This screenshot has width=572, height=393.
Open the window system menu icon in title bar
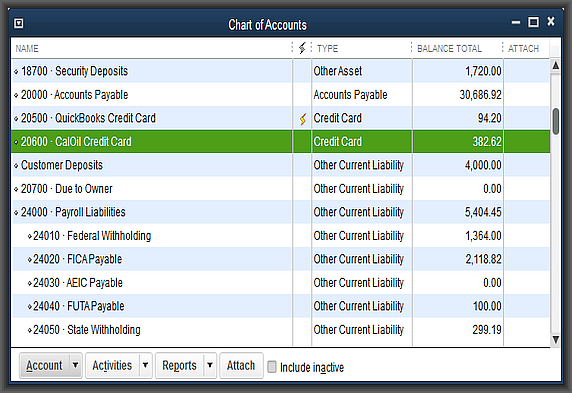coord(19,24)
